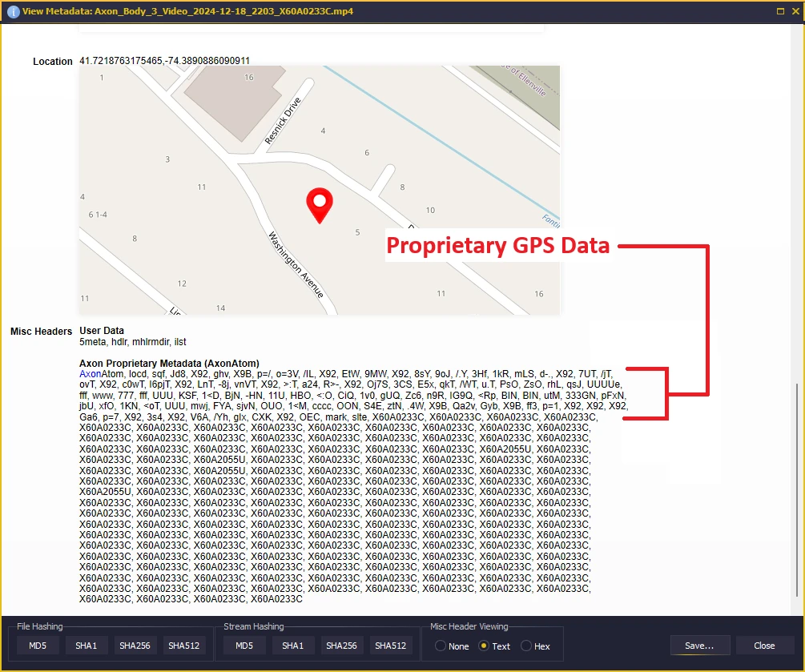The image size is (805, 672).
Task: Click the GPS coordinates 41.7218763175465,-74.3890886090911
Action: click(164, 61)
